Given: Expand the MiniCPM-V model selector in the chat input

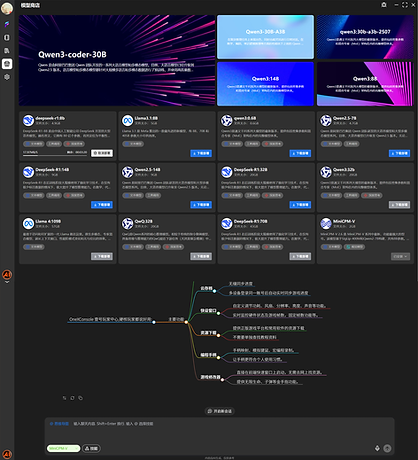Looking at the screenshot, I should tap(64, 448).
